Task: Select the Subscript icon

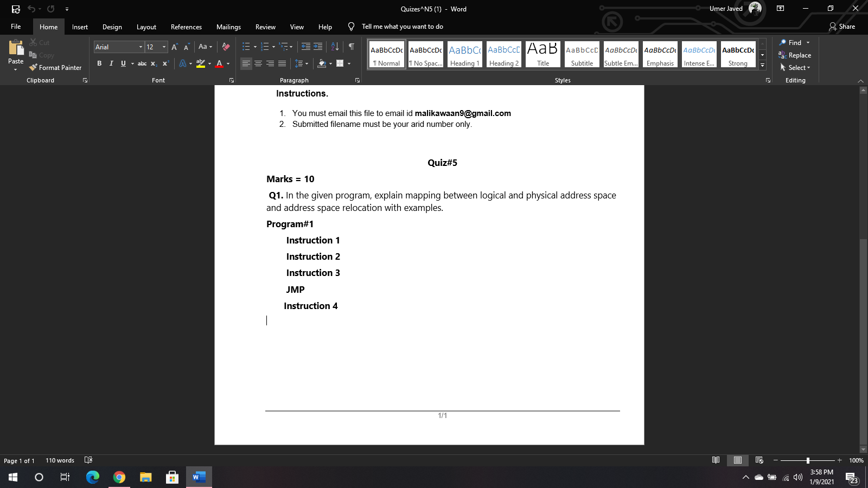Action: [154, 63]
